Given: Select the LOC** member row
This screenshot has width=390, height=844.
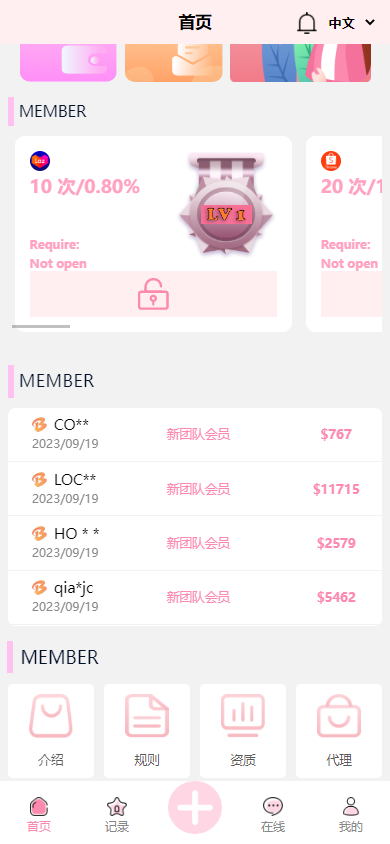Looking at the screenshot, I should (x=195, y=489).
